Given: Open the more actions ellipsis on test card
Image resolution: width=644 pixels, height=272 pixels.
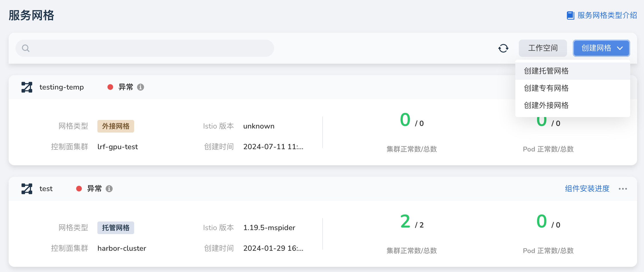Looking at the screenshot, I should (623, 189).
